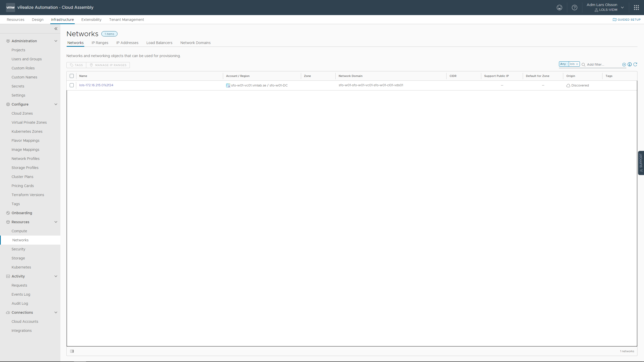Open Terraform Versions
Viewport: 644px width, 362px height.
[x=28, y=195]
